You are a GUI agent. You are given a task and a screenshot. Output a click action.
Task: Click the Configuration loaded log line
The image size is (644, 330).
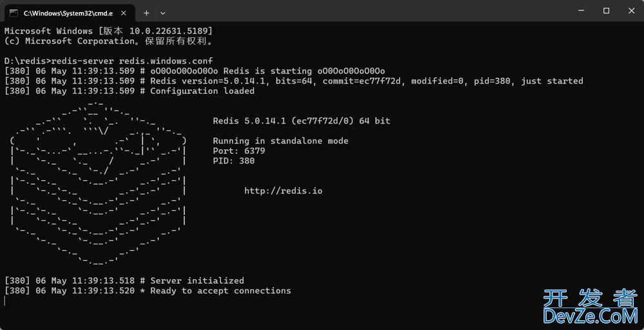click(x=130, y=91)
